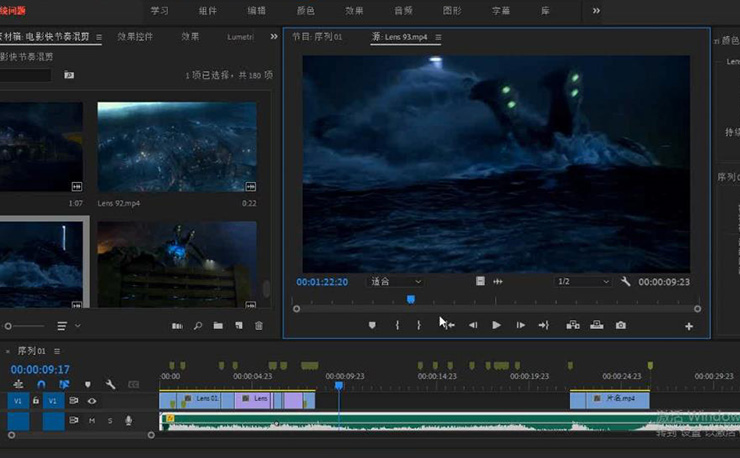The width and height of the screenshot is (740, 458).
Task: Click the Overwrite edit button
Action: (x=597, y=325)
